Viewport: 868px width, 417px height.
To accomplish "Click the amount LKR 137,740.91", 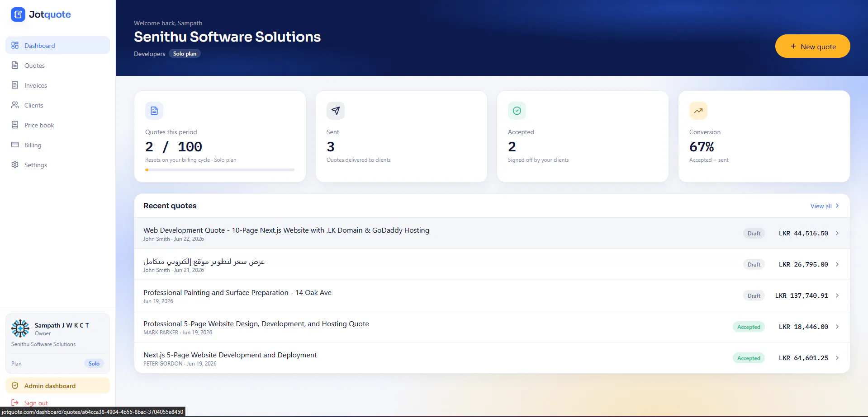I will pyautogui.click(x=802, y=295).
